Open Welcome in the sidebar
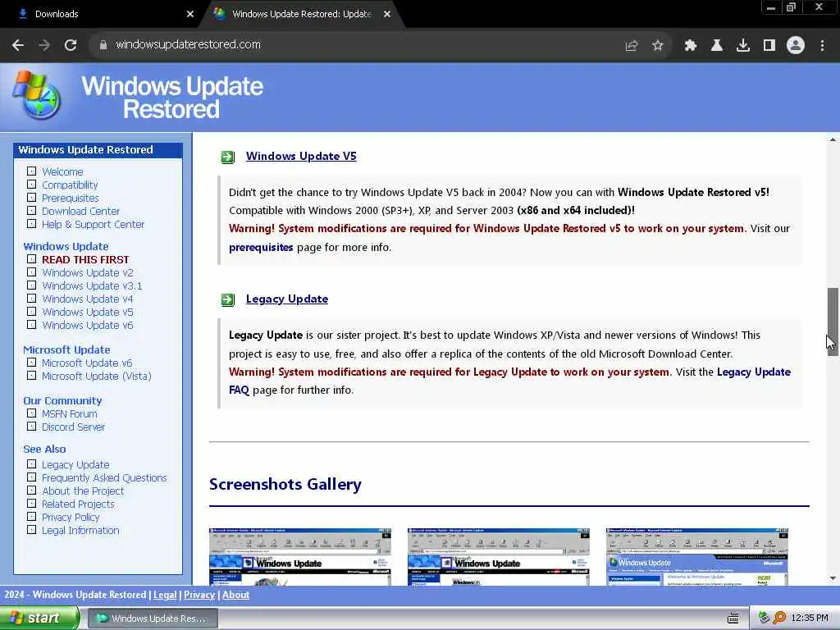Screen dimensions: 840x630 [x=62, y=171]
